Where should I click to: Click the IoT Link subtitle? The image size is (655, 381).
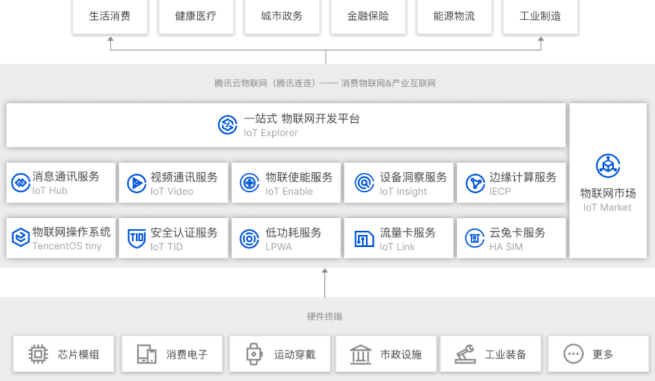(x=397, y=247)
